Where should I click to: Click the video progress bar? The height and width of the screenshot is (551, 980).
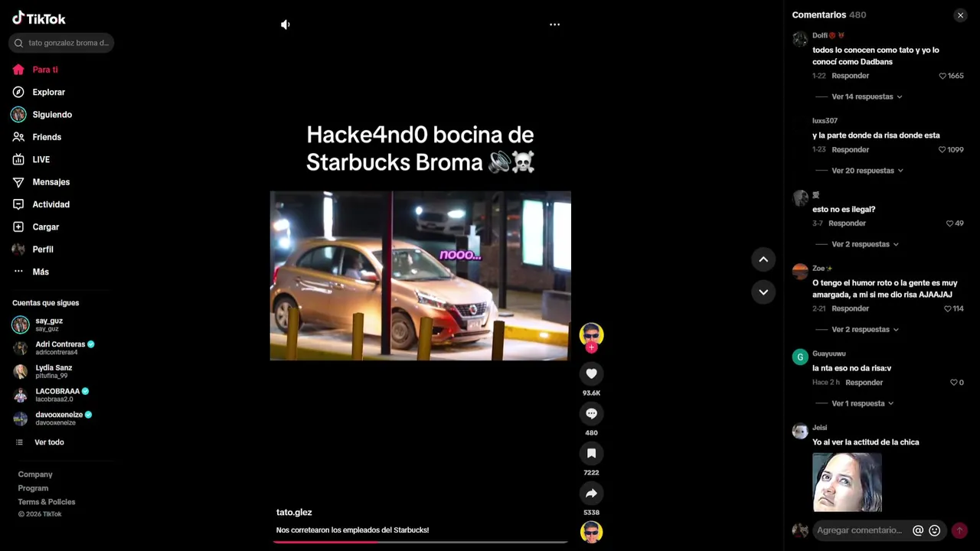[420, 542]
